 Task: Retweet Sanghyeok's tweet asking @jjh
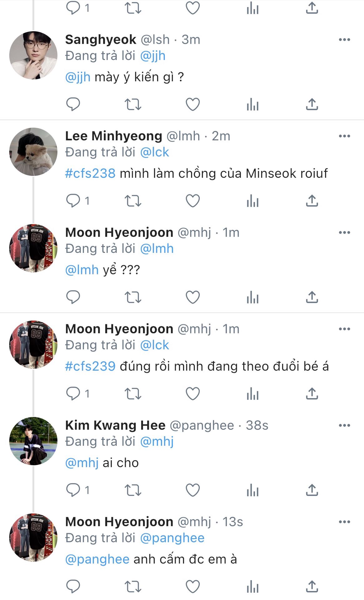pos(133,104)
